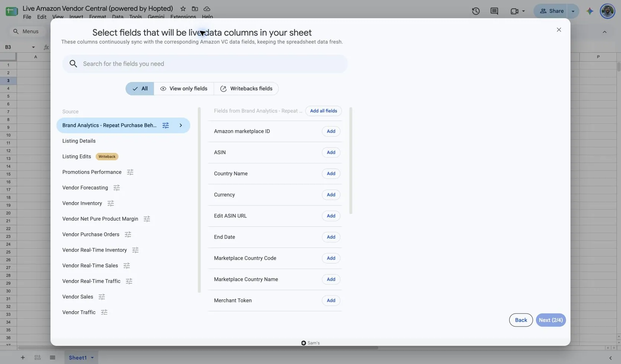Switch to Sheet1 tab
The height and width of the screenshot is (364, 621).
coord(78,358)
